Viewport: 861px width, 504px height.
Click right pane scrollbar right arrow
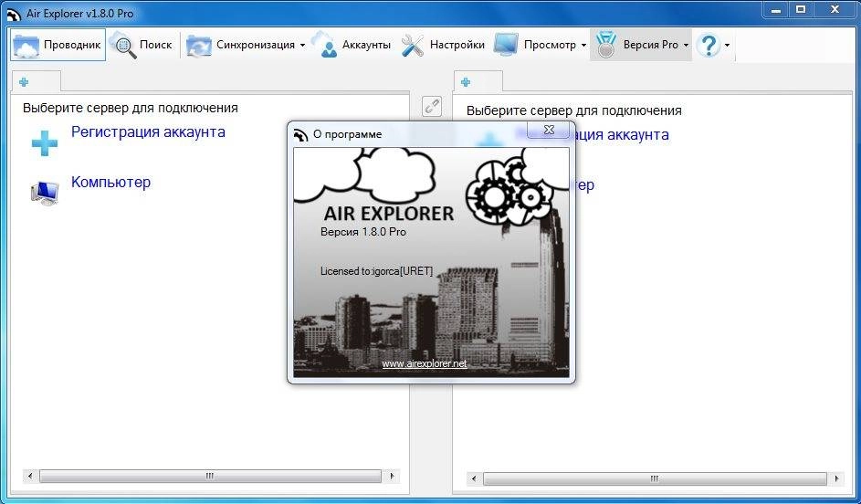(x=836, y=478)
